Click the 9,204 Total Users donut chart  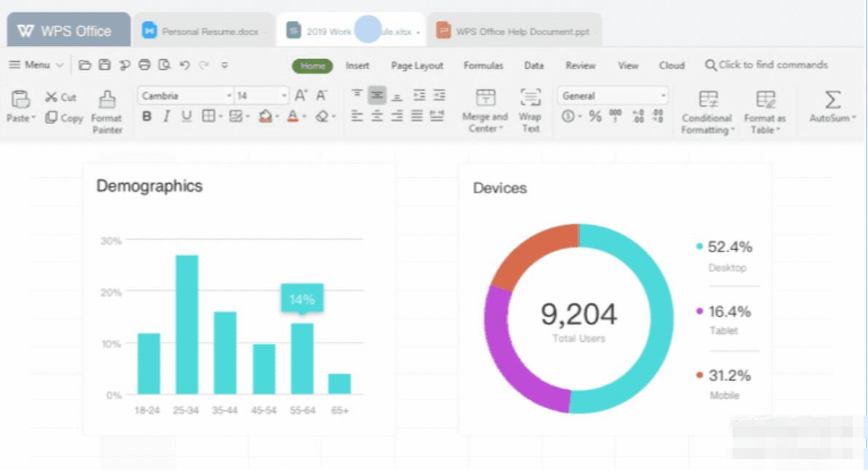coord(579,318)
